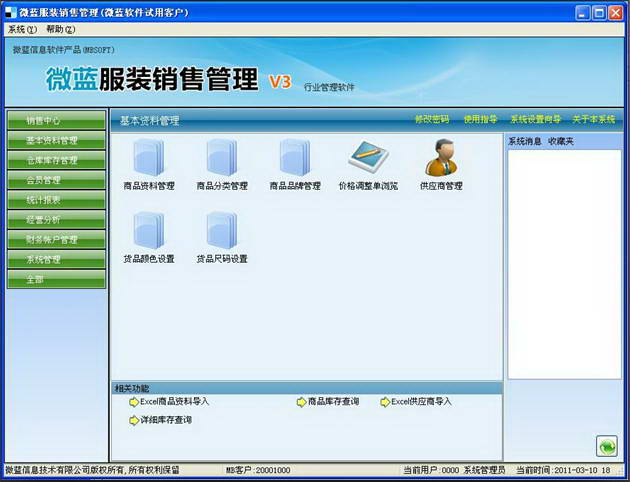
Task: Select 仓库库存管理 in sidebar
Action: click(56, 160)
